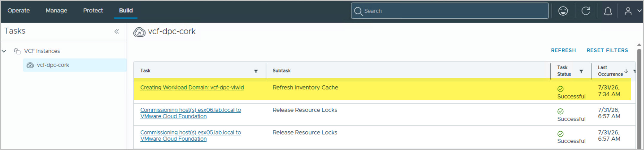The height and width of the screenshot is (150, 644).
Task: Select VCF Instances tree label
Action: pyautogui.click(x=42, y=51)
